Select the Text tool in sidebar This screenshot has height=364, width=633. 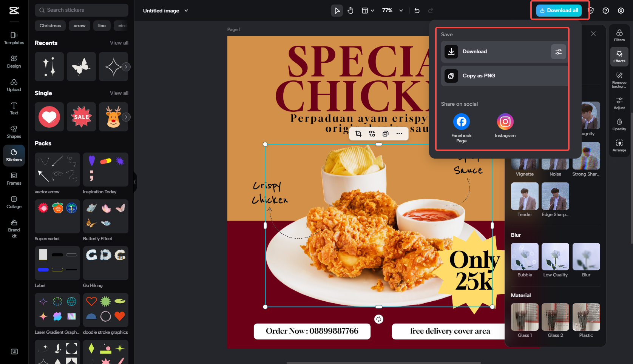pos(14,108)
